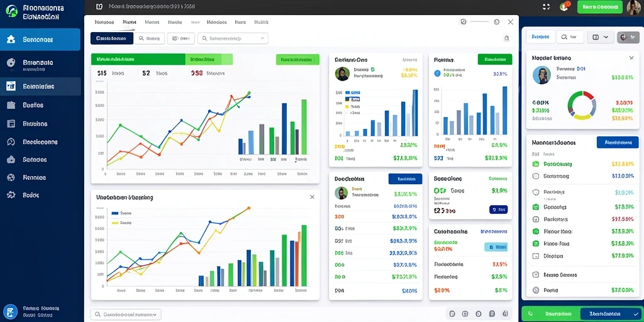Expand the check chevron at the green bar's end
The width and height of the screenshot is (644, 322).
[636, 313]
